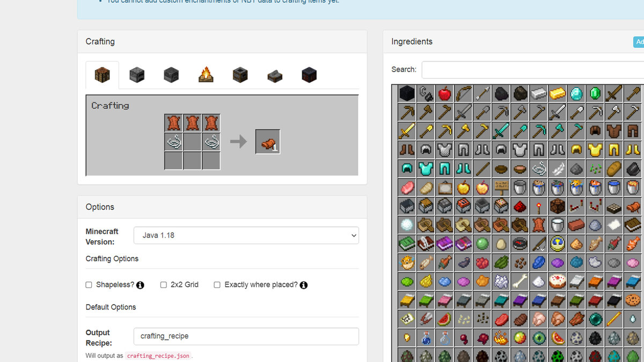Toggle the Exactly where placed checkbox
The width and height of the screenshot is (644, 362).
click(x=217, y=285)
